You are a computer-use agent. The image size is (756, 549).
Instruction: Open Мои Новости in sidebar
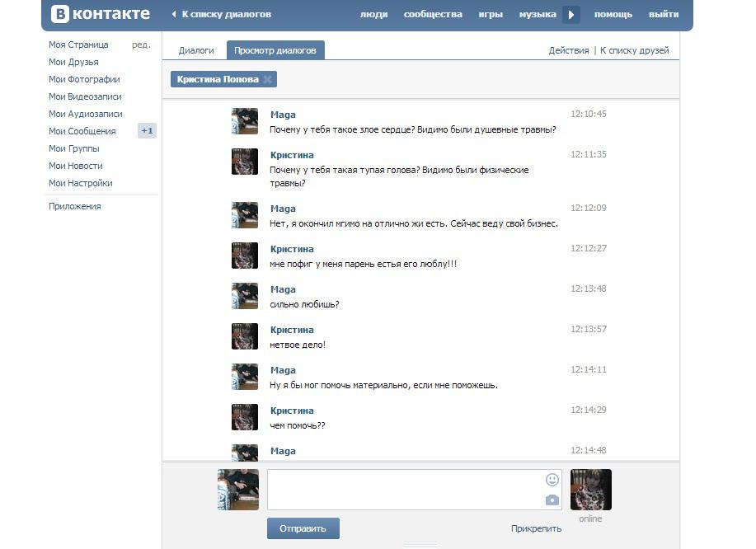pyautogui.click(x=76, y=166)
